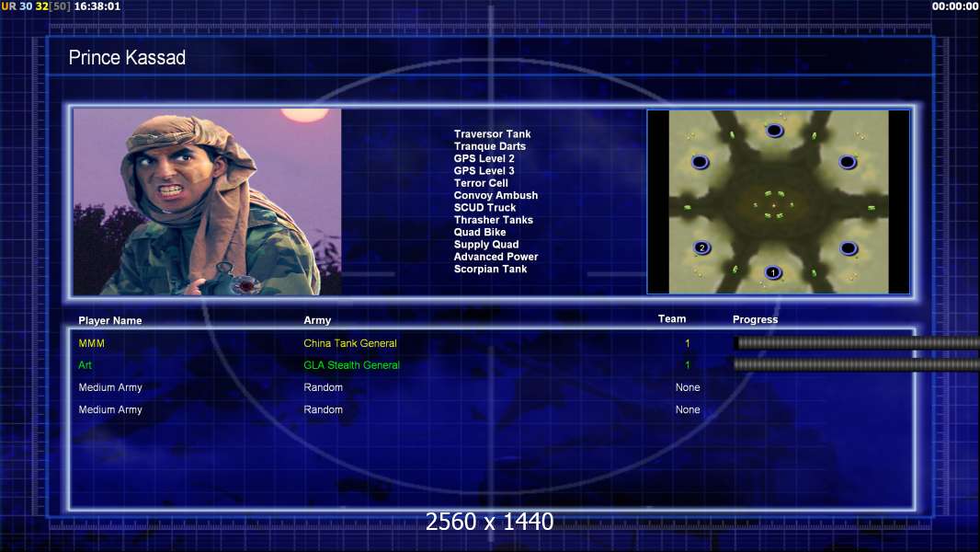Click Art's loading progress bar
Viewport: 980px width, 552px height.
(857, 364)
